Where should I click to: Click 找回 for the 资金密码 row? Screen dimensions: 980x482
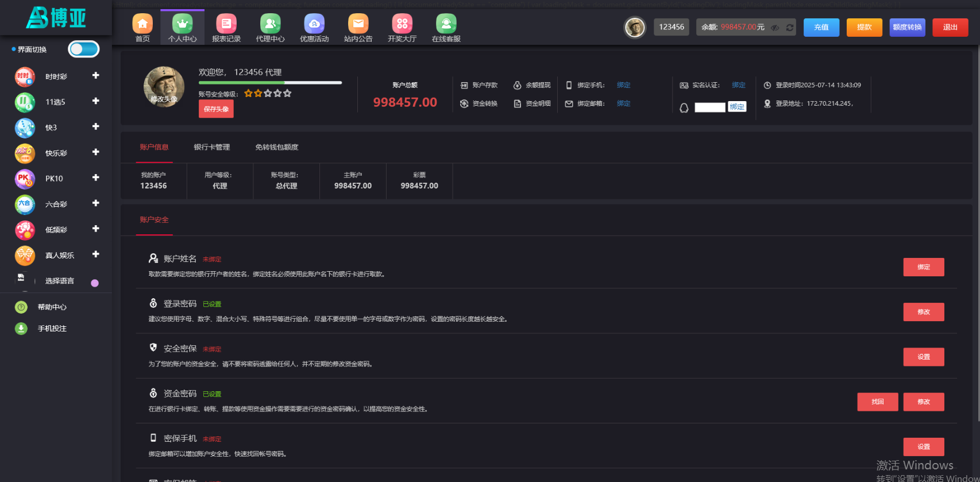pos(878,402)
